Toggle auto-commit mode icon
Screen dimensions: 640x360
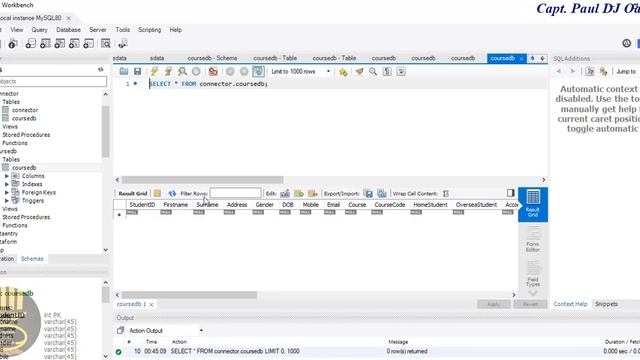[258, 71]
